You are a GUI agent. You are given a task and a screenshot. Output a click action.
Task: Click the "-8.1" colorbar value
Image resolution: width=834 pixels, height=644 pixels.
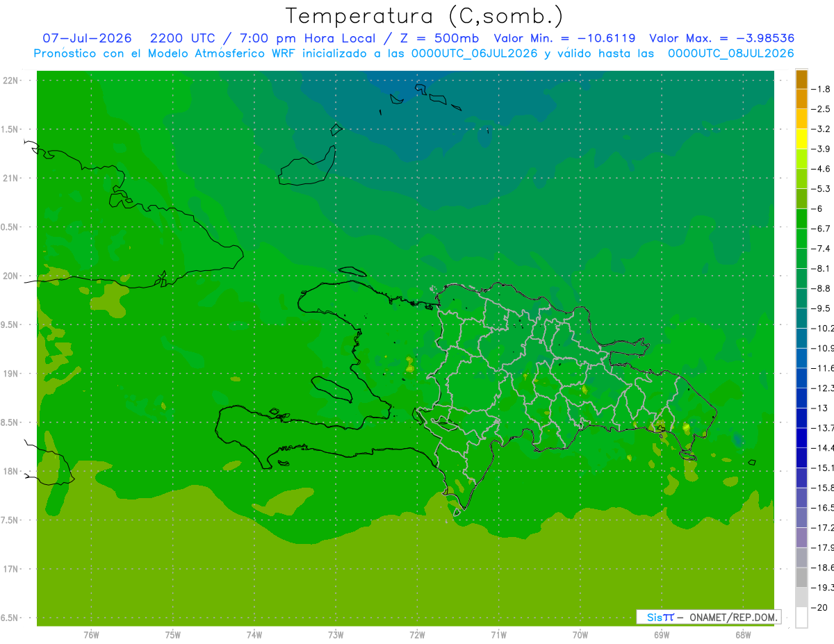pyautogui.click(x=821, y=268)
